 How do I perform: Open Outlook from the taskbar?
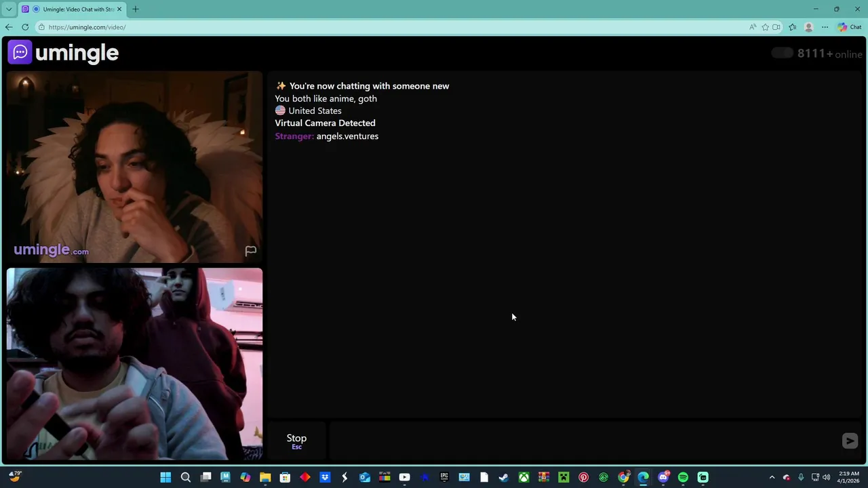click(365, 477)
